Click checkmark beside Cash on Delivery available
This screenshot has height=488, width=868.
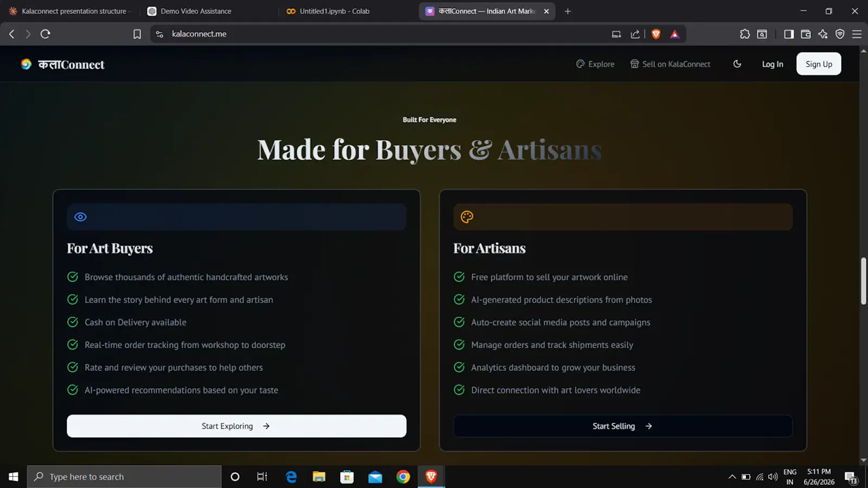tap(73, 322)
